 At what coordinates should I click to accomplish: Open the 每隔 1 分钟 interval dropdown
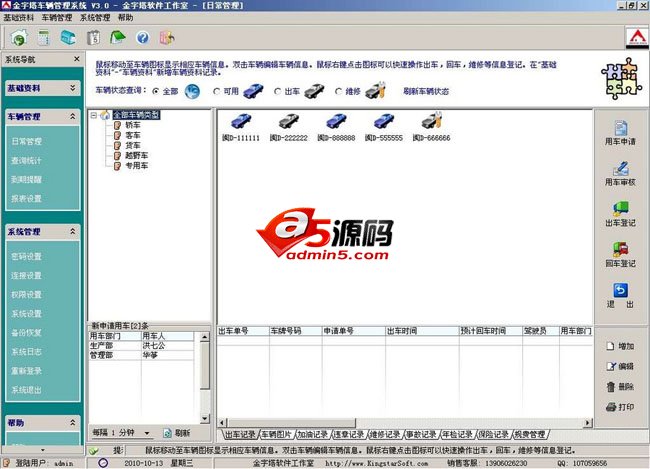click(147, 433)
